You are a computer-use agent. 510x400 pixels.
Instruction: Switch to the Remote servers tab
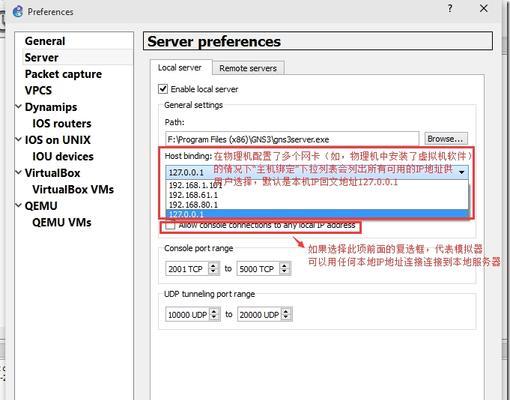(248, 68)
